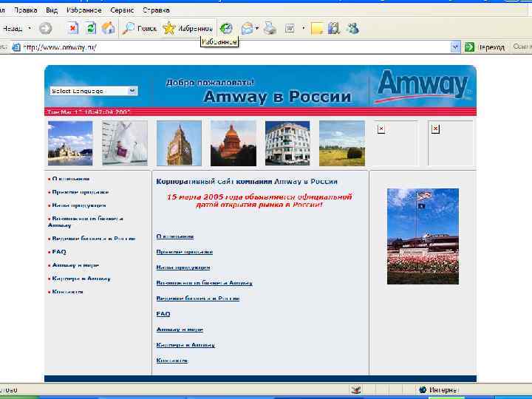Click underlined FAQ link in main content

click(163, 314)
